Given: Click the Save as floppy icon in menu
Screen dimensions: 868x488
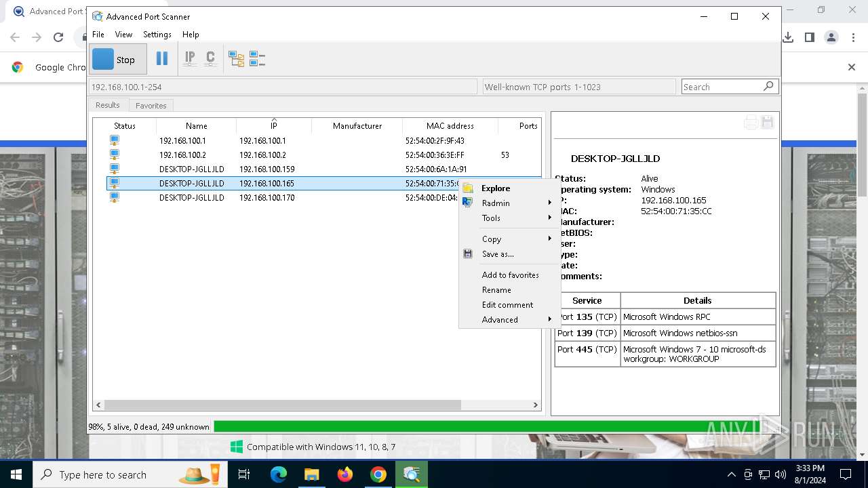Looking at the screenshot, I should coord(468,254).
